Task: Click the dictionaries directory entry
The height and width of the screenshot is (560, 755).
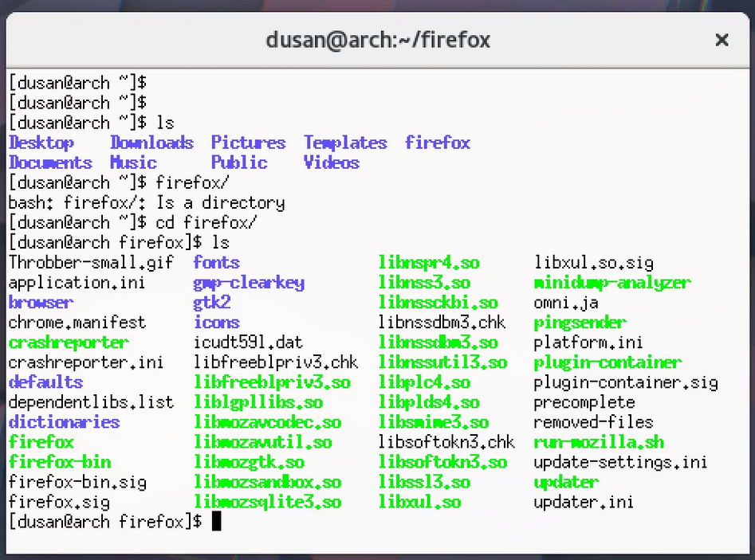Action: point(64,422)
